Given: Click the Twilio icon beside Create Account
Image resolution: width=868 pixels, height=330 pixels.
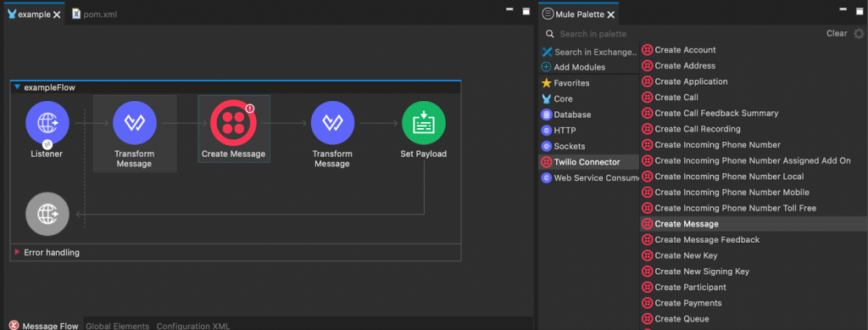Looking at the screenshot, I should (x=647, y=50).
